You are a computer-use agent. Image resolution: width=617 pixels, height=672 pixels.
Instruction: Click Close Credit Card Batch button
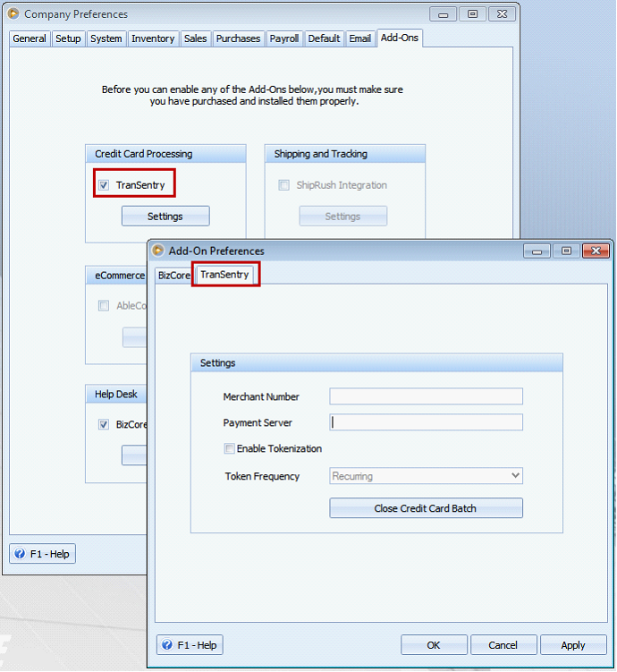(x=426, y=508)
